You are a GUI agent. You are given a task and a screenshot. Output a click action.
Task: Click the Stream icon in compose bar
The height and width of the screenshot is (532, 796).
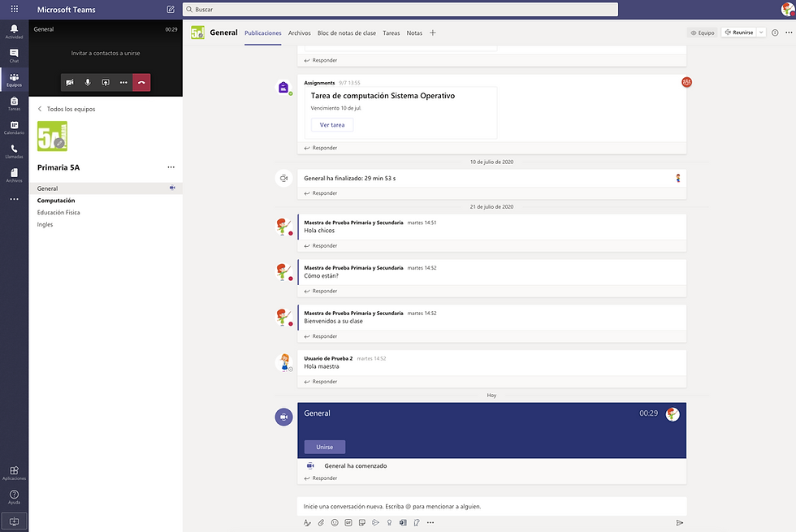click(x=375, y=522)
